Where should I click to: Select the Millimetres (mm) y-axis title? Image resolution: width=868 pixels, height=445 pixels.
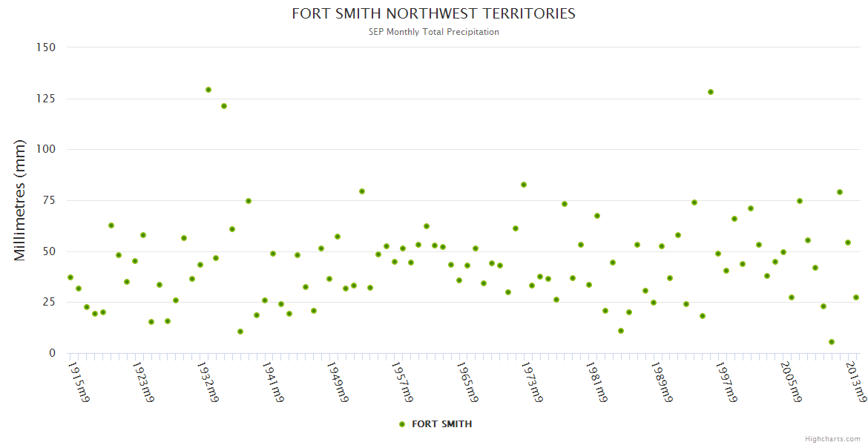pyautogui.click(x=20, y=200)
